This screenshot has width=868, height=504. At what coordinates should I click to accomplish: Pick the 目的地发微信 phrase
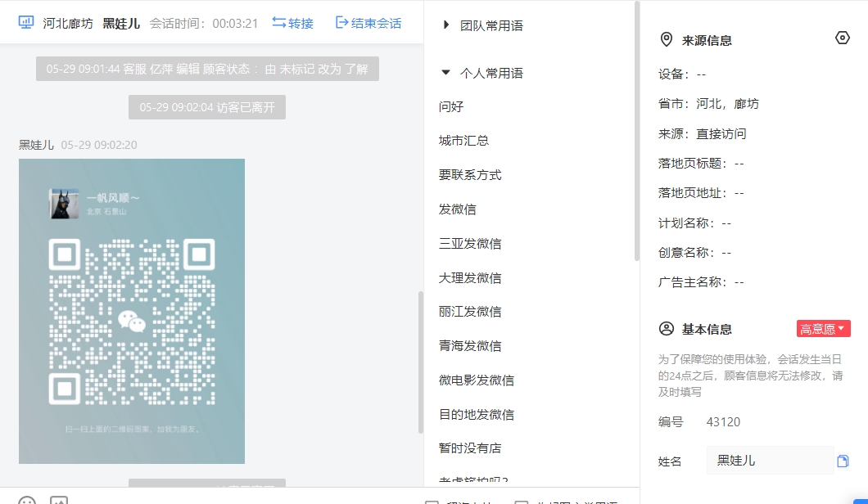pyautogui.click(x=477, y=414)
